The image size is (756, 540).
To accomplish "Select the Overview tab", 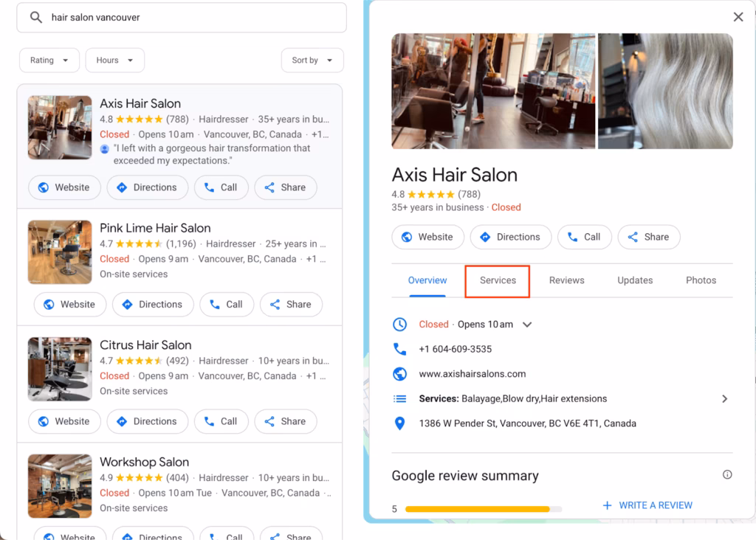I will pyautogui.click(x=427, y=280).
